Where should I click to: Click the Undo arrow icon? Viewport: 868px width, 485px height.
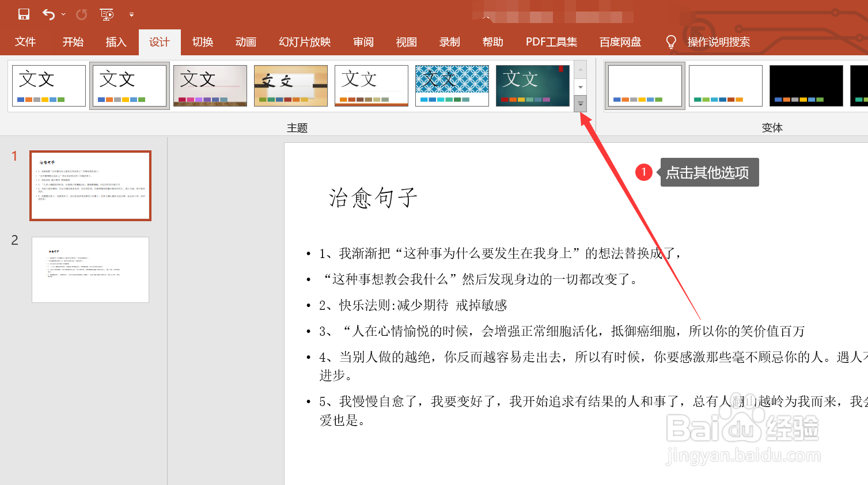pos(48,14)
